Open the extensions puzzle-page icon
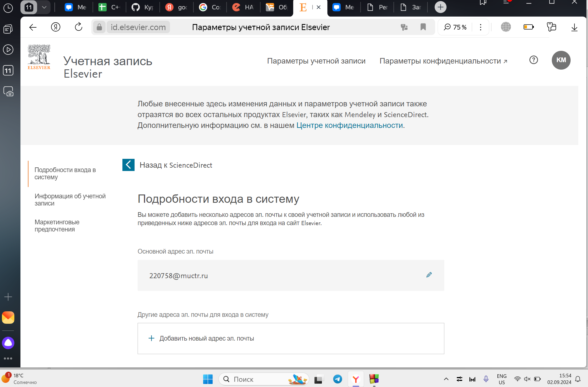 [x=551, y=27]
